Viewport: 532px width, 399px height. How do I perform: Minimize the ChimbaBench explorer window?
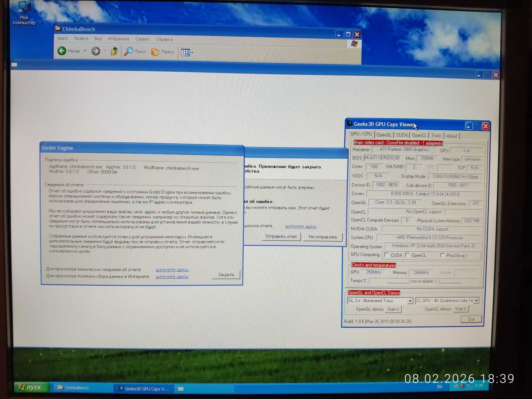[339, 34]
